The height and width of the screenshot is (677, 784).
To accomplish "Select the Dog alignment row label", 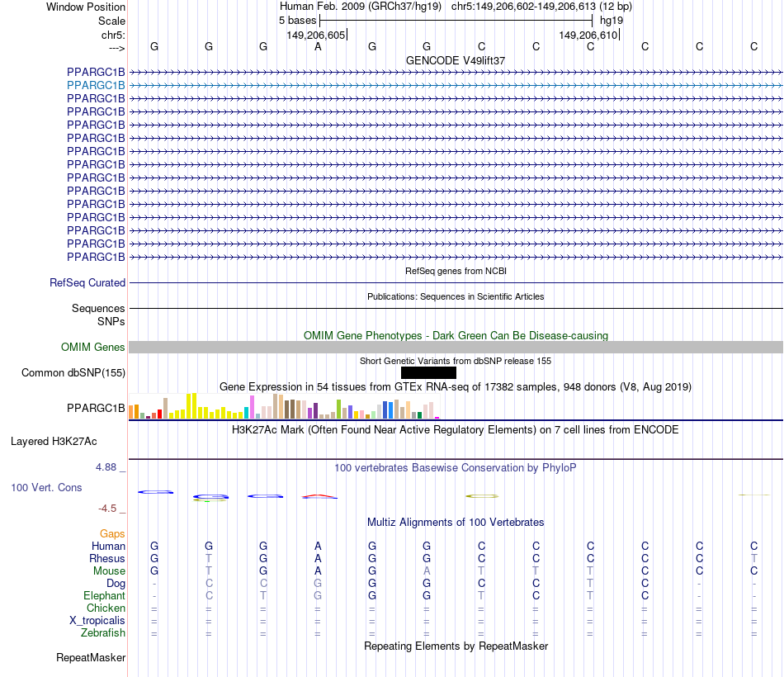I will (116, 584).
